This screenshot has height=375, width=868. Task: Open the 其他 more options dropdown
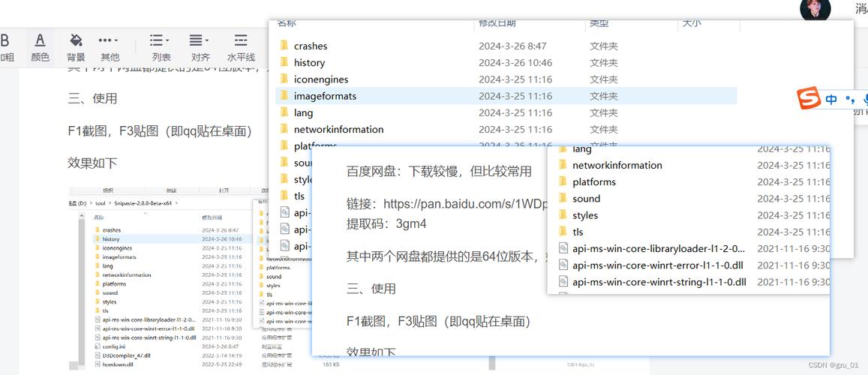[x=109, y=47]
